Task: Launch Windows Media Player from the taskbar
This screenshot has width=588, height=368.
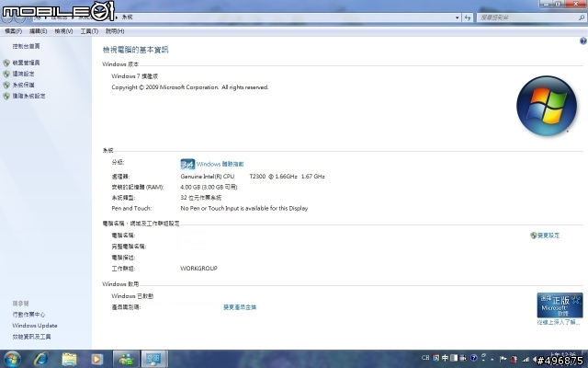Action: (96, 360)
